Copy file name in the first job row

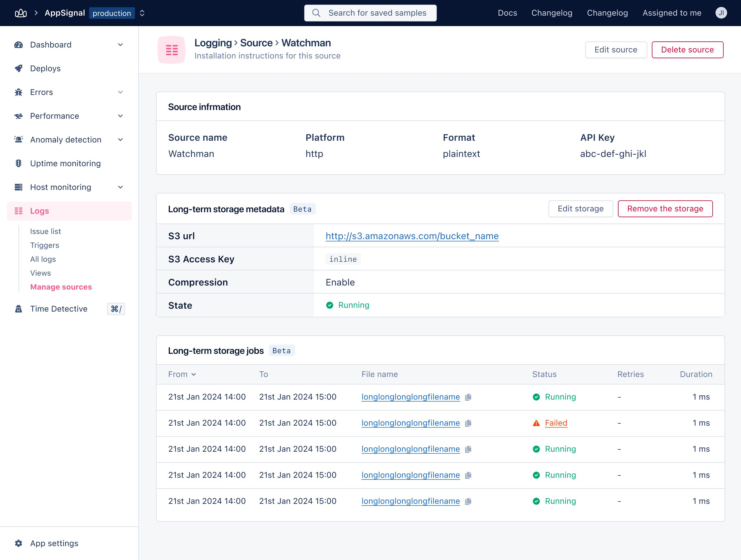[468, 397]
